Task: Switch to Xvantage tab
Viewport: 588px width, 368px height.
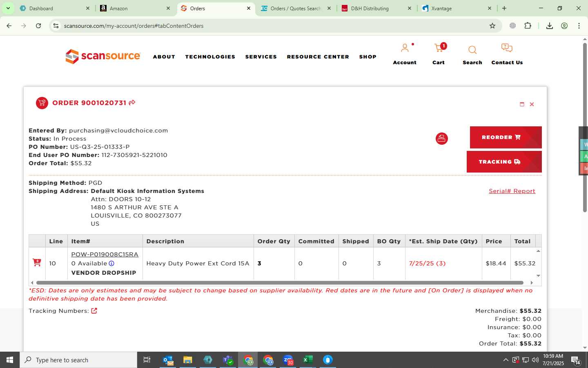Action: pyautogui.click(x=457, y=8)
